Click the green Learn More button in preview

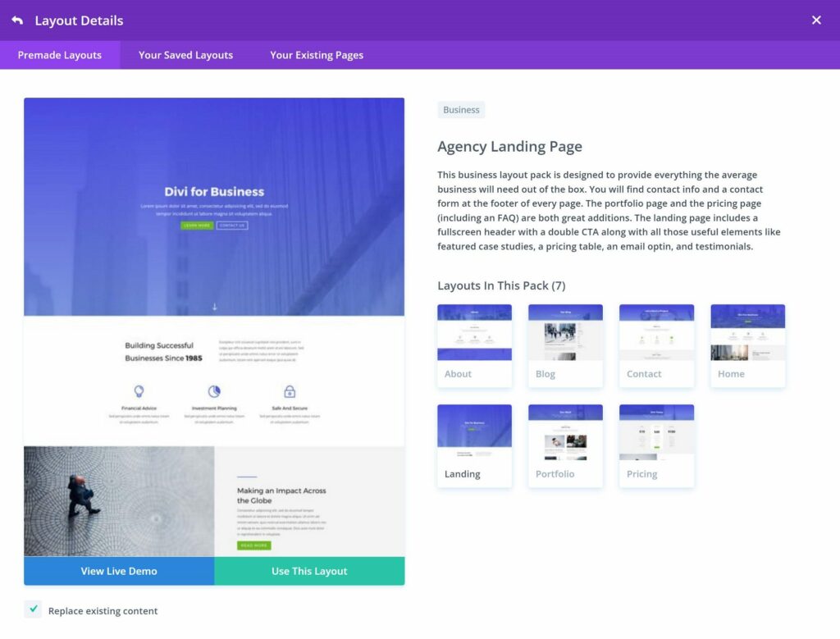click(x=197, y=226)
